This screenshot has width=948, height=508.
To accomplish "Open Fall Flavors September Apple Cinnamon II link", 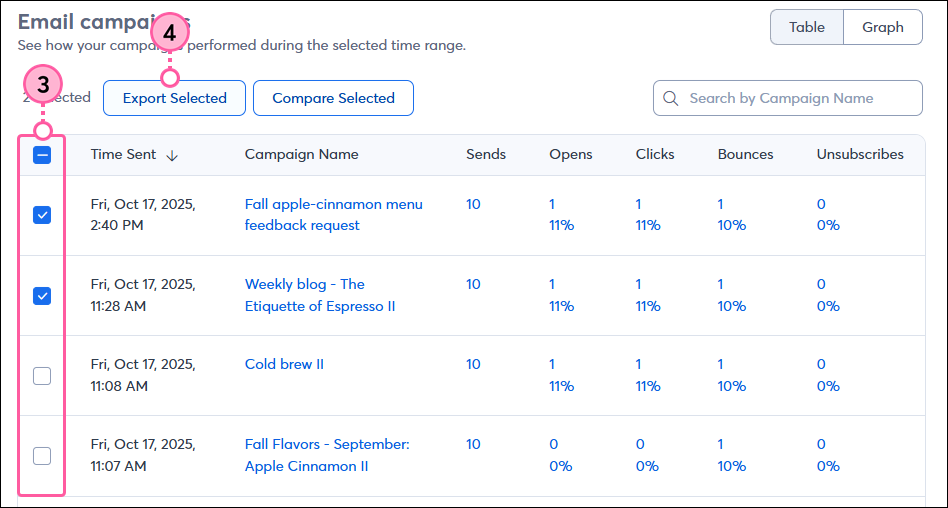I will (327, 455).
